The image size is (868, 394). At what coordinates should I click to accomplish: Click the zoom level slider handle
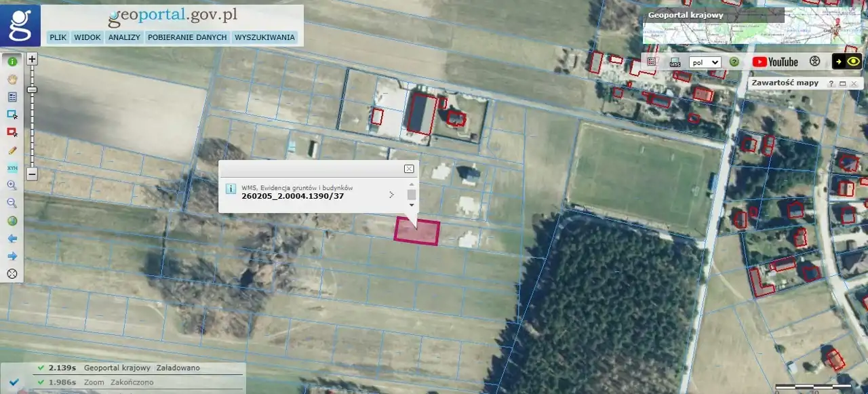point(32,90)
